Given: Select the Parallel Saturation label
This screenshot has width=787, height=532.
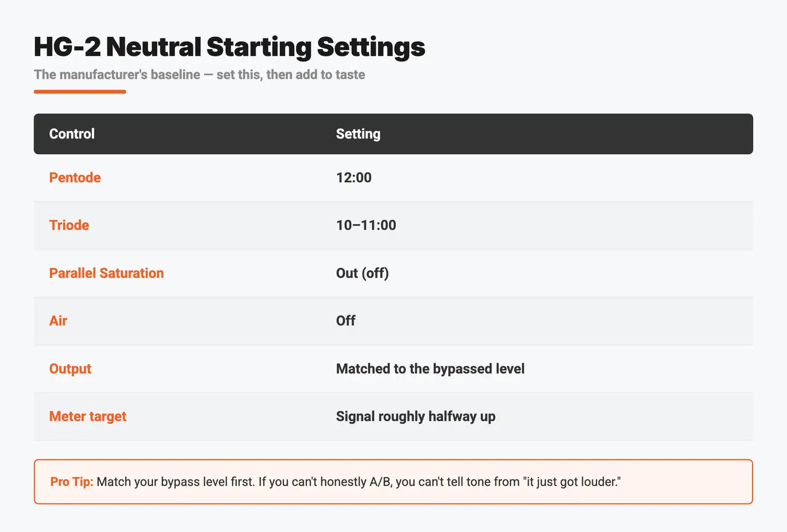Looking at the screenshot, I should click(x=106, y=273).
